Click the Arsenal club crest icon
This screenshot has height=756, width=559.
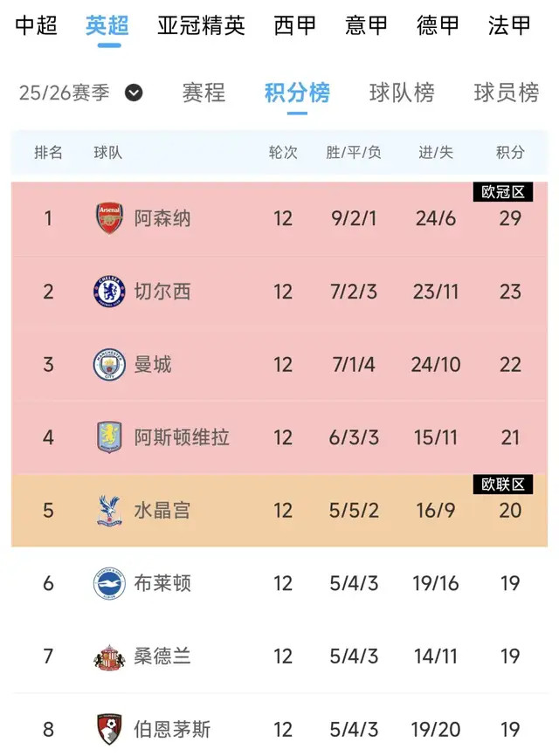click(110, 218)
